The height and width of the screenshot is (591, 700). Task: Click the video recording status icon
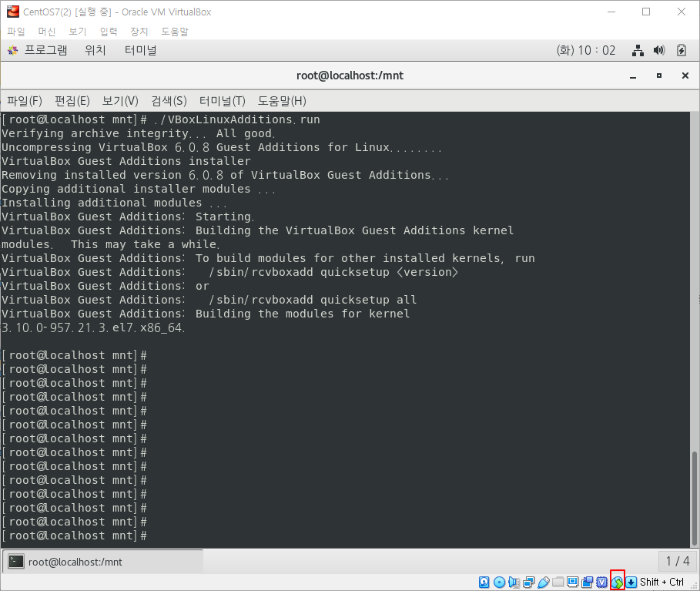(587, 582)
